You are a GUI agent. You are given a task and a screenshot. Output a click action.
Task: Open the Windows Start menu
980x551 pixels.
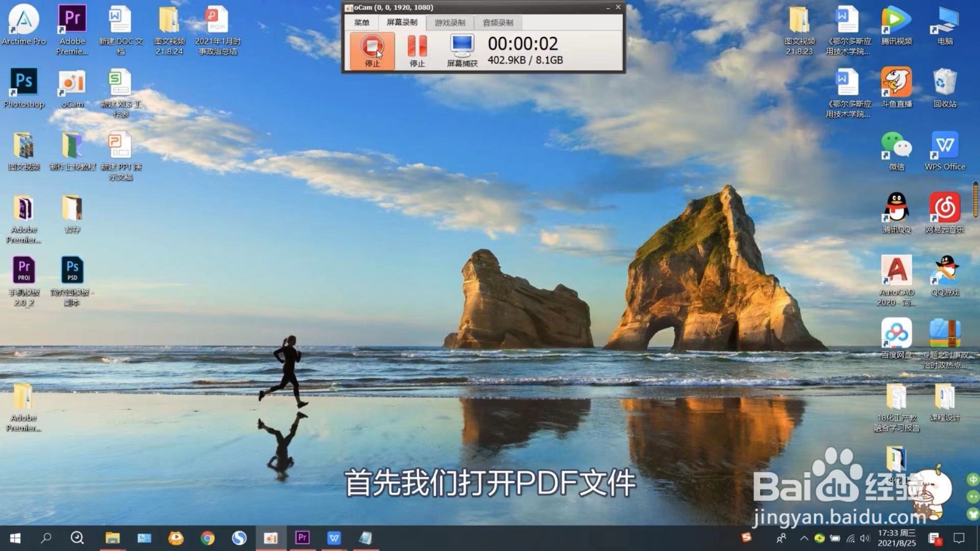click(x=15, y=538)
